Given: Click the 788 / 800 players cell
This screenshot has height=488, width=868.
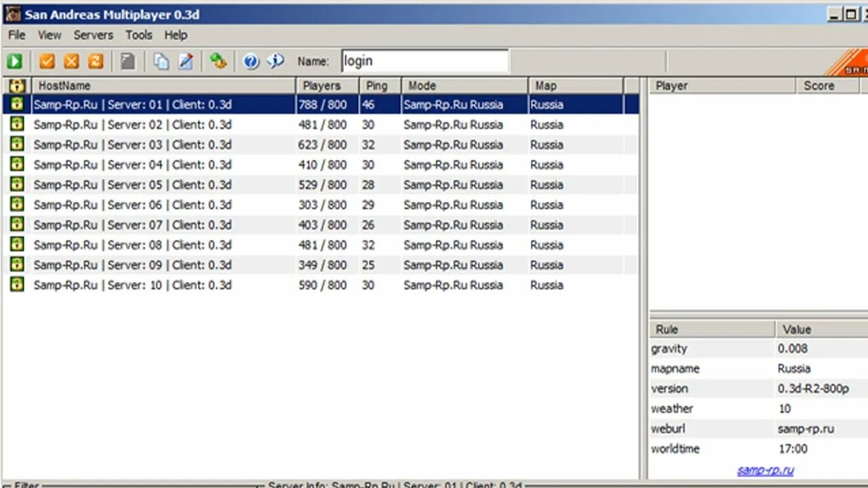Looking at the screenshot, I should point(323,104).
